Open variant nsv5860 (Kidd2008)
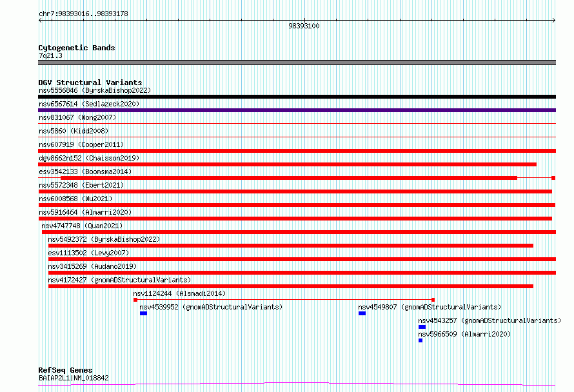The width and height of the screenshot is (574, 392). point(74,131)
